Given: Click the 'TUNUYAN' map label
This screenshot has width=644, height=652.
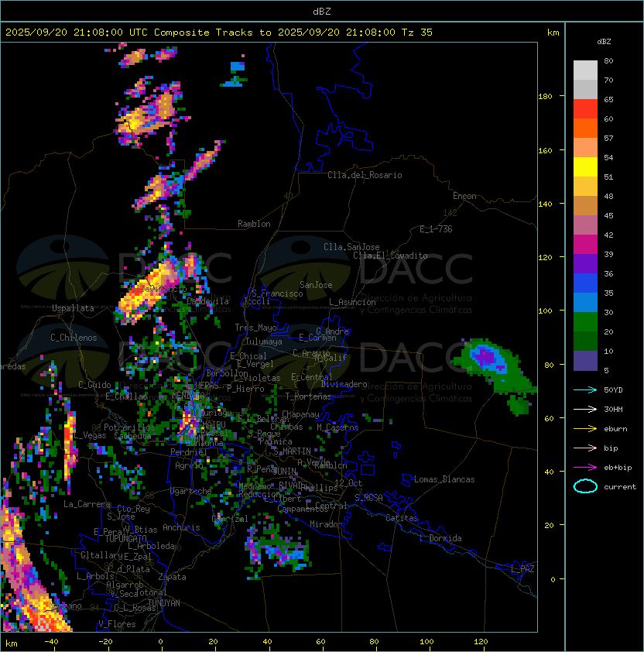Looking at the screenshot, I should point(164,603).
